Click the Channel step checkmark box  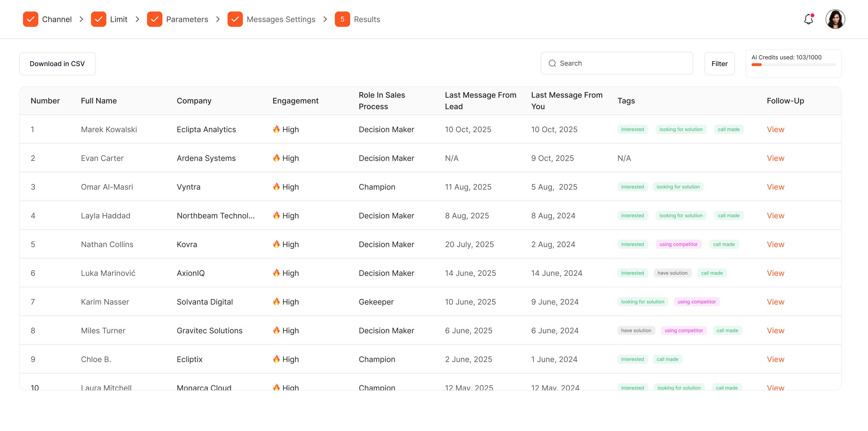[30, 19]
